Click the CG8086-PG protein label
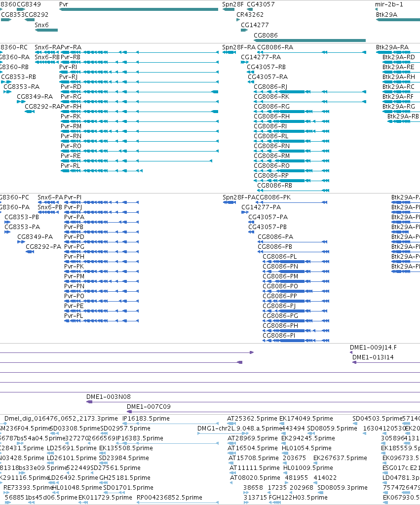 coord(280,316)
